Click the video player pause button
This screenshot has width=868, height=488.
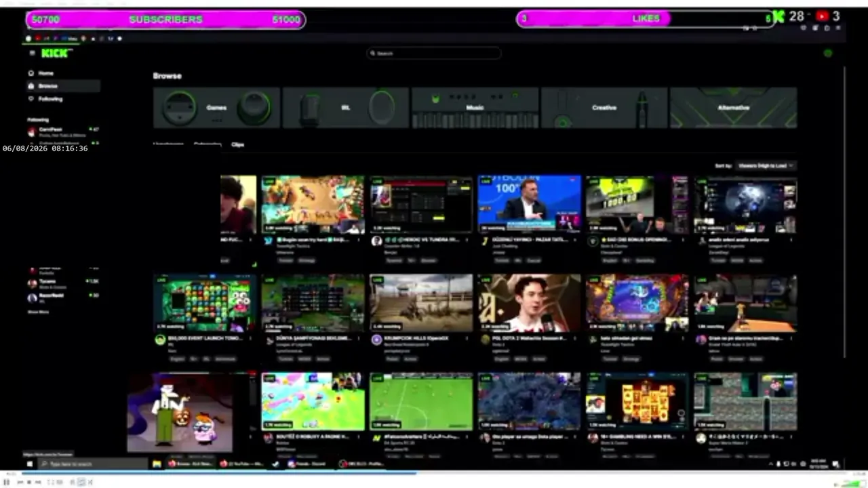point(7,482)
